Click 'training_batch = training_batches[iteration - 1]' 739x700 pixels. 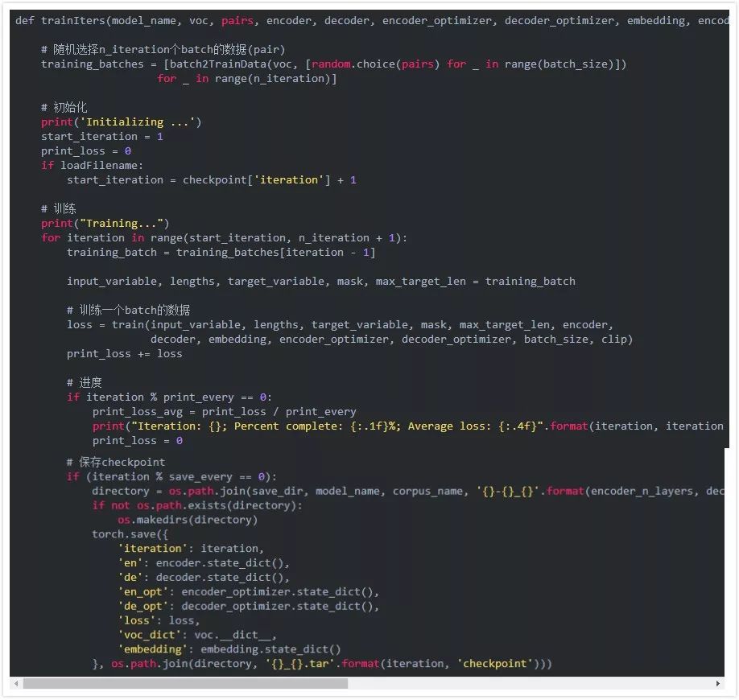pyautogui.click(x=221, y=253)
